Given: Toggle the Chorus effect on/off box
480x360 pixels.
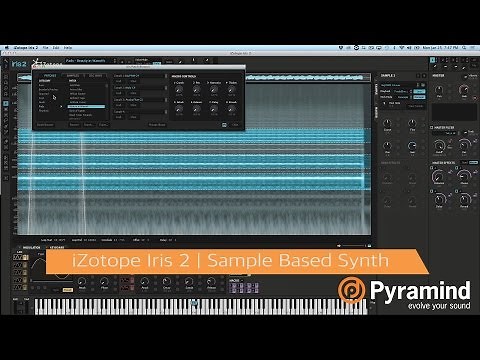Looking at the screenshot, I should coord(457,168).
